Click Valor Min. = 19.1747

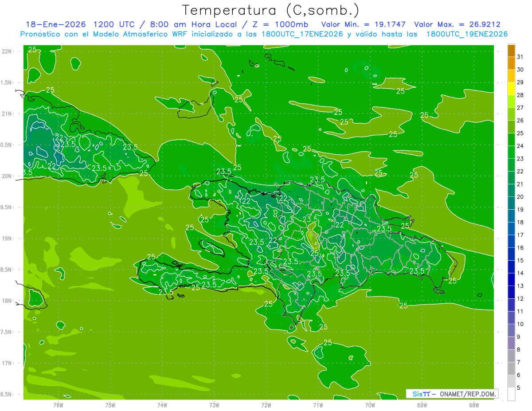pos(364,24)
